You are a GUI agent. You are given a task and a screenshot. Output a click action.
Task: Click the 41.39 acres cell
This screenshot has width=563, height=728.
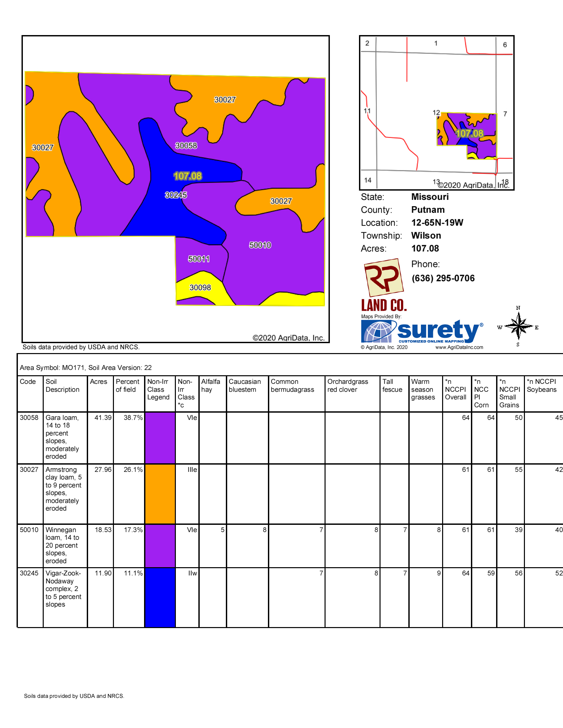coord(103,418)
